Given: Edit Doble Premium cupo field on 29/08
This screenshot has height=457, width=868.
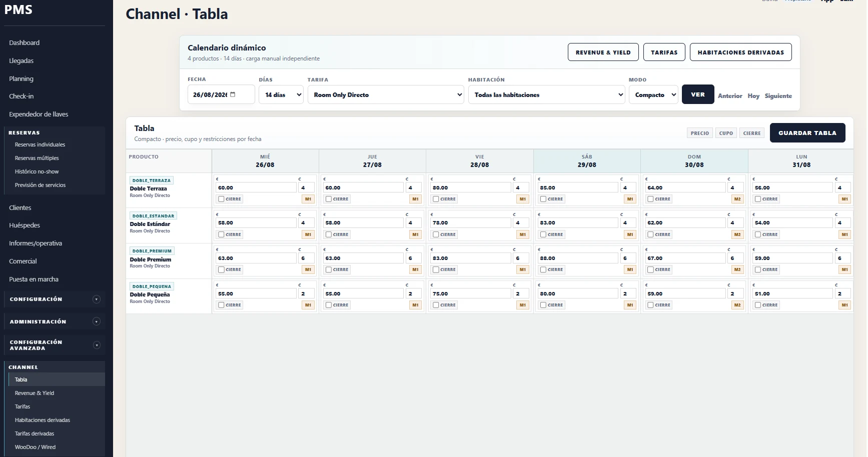Looking at the screenshot, I should click(x=628, y=258).
